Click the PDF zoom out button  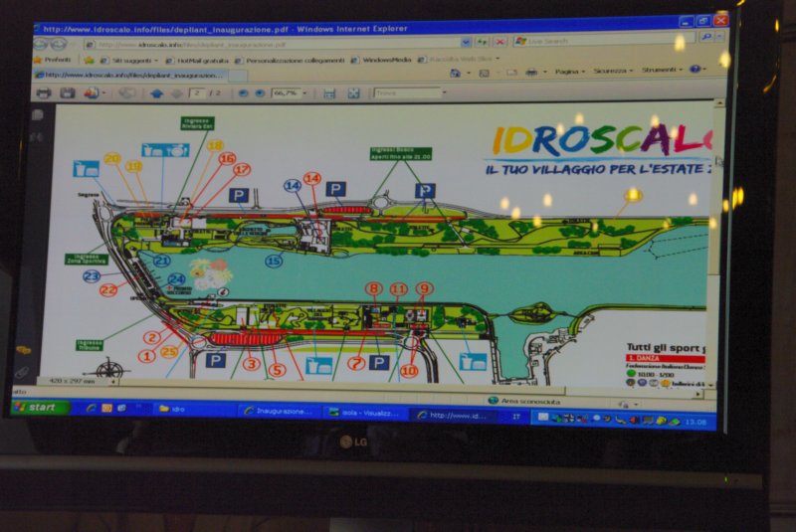(x=243, y=93)
